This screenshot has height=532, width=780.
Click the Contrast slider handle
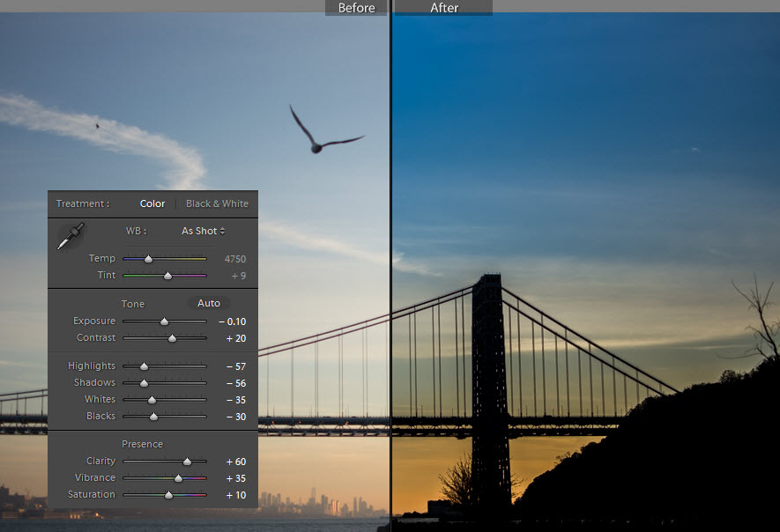tap(173, 338)
